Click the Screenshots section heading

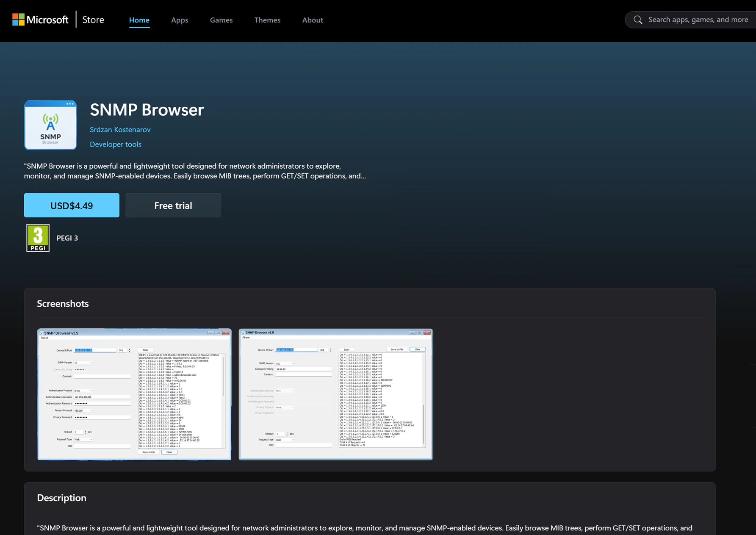click(x=63, y=304)
